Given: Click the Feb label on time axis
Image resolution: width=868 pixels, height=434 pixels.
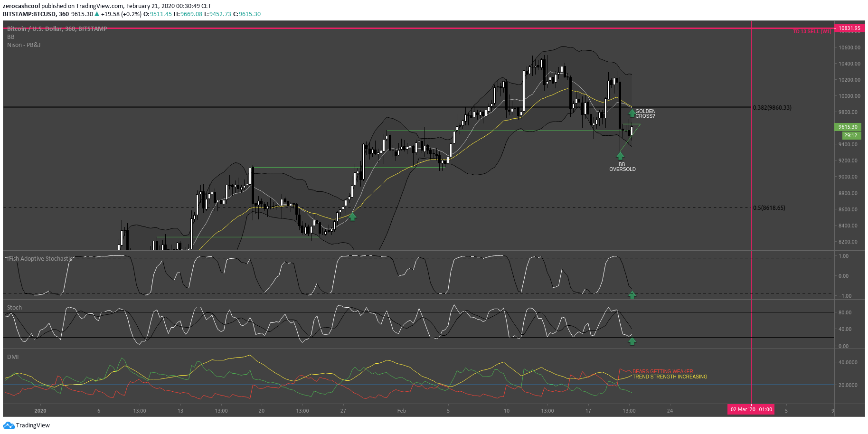Looking at the screenshot, I should 402,411.
